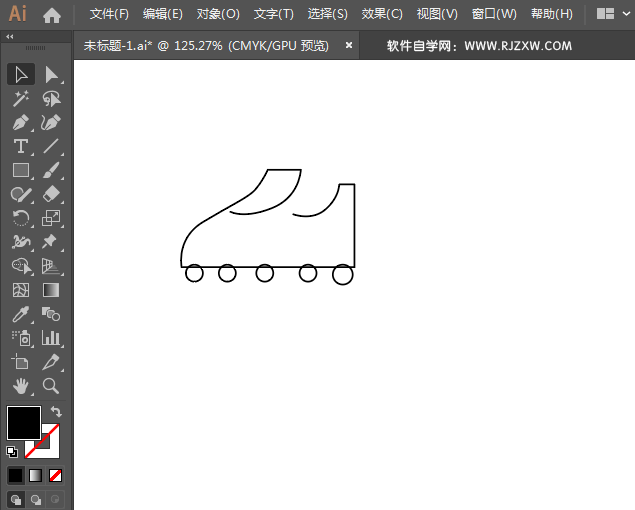Click the black Fill color box
635x510 pixels.
point(24,423)
